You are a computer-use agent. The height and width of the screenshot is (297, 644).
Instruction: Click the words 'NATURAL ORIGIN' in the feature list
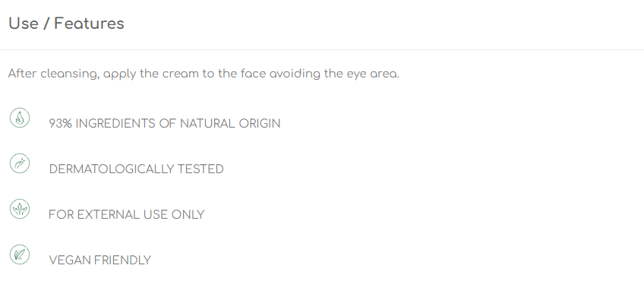coord(230,124)
